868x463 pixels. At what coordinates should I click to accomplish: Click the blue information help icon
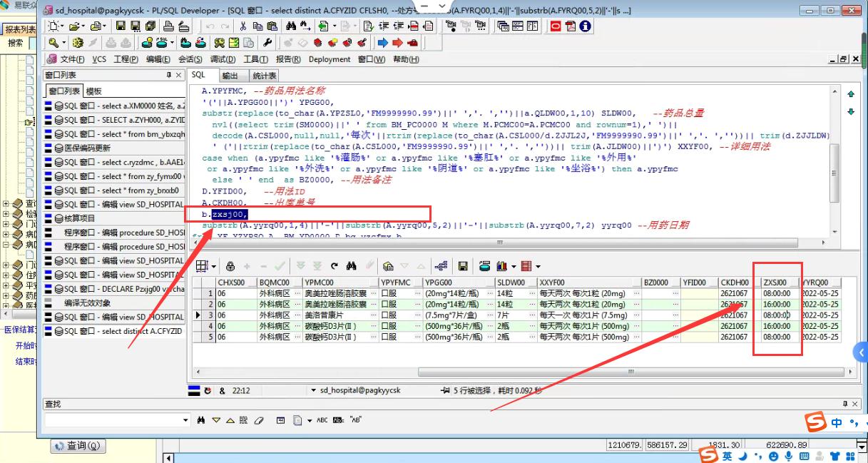[x=586, y=26]
